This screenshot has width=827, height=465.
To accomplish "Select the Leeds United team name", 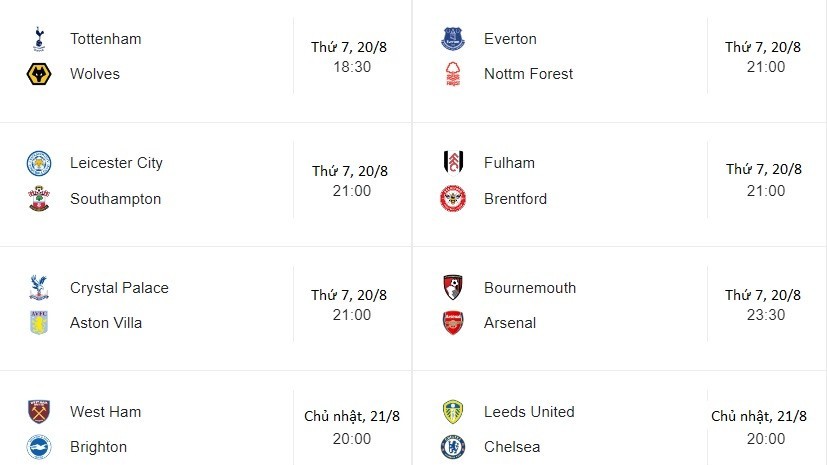I will point(529,412).
